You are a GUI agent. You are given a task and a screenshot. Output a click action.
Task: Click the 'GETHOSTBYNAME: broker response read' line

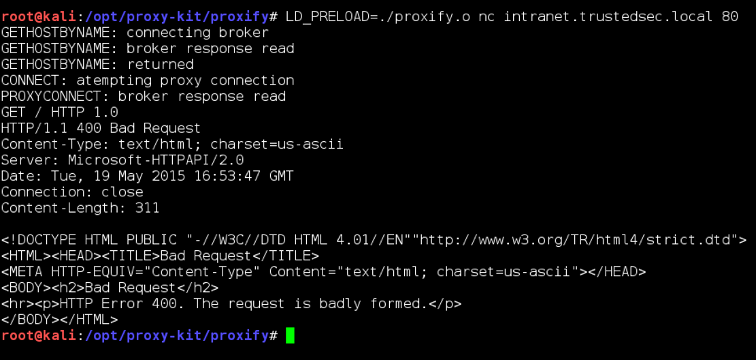tap(148, 49)
